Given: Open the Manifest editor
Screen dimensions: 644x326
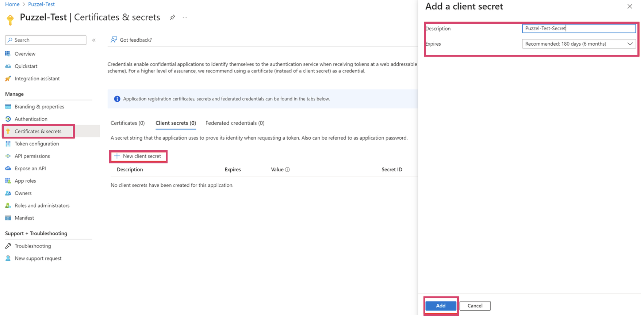Looking at the screenshot, I should pyautogui.click(x=24, y=218).
